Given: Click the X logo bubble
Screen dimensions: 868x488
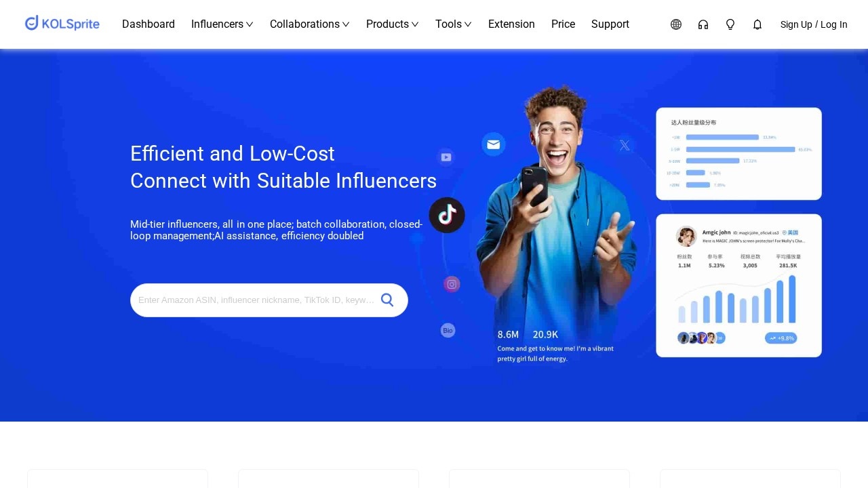Looking at the screenshot, I should [x=625, y=145].
